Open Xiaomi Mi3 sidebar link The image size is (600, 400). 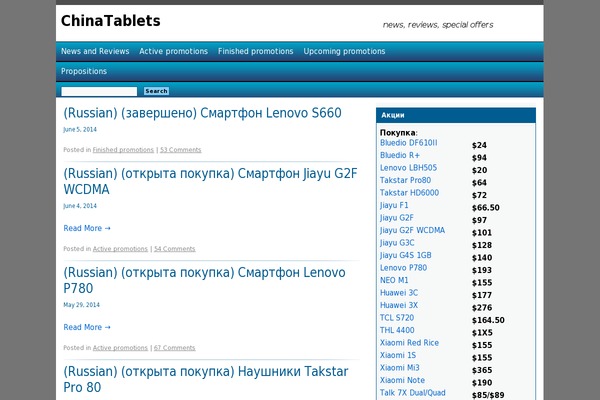[x=399, y=368]
